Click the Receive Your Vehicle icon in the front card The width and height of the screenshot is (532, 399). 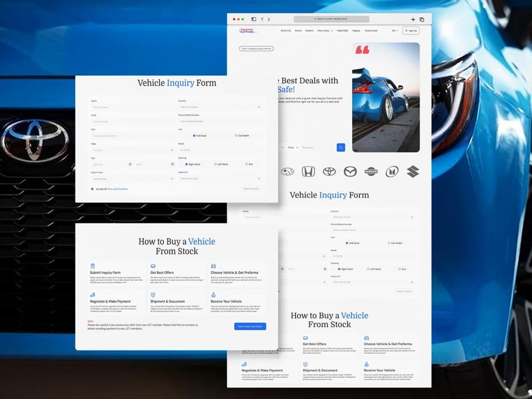click(213, 295)
